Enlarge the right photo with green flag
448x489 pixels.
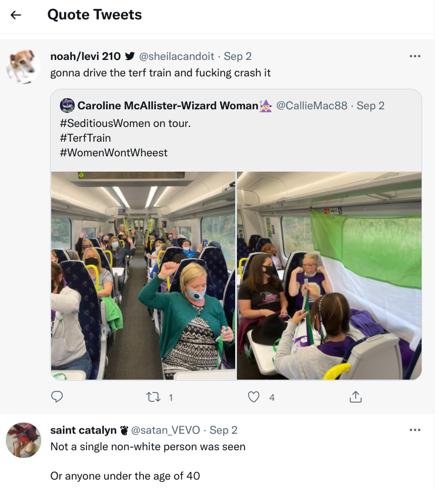tap(329, 275)
